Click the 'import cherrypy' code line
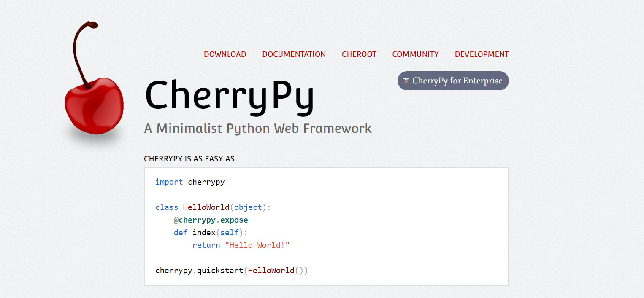The height and width of the screenshot is (298, 644). 190,182
